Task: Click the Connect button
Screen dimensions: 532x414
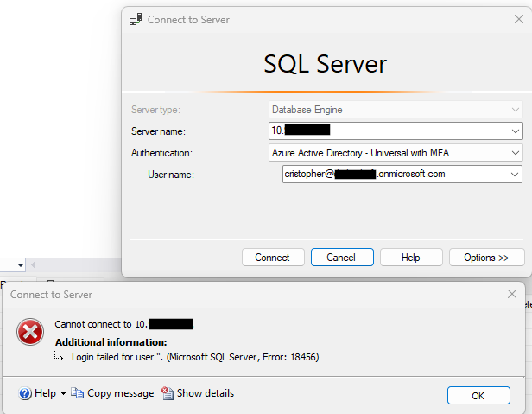Action: tap(273, 258)
